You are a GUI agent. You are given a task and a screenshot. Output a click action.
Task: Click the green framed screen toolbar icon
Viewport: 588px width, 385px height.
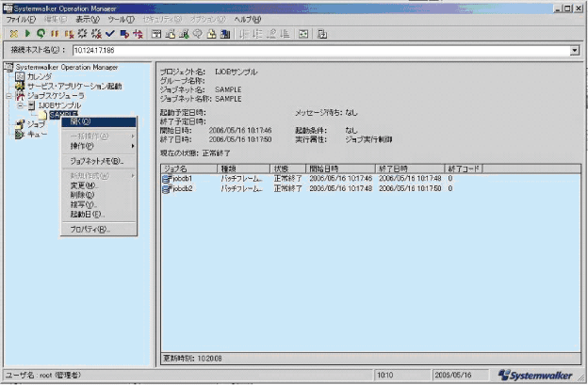303,34
